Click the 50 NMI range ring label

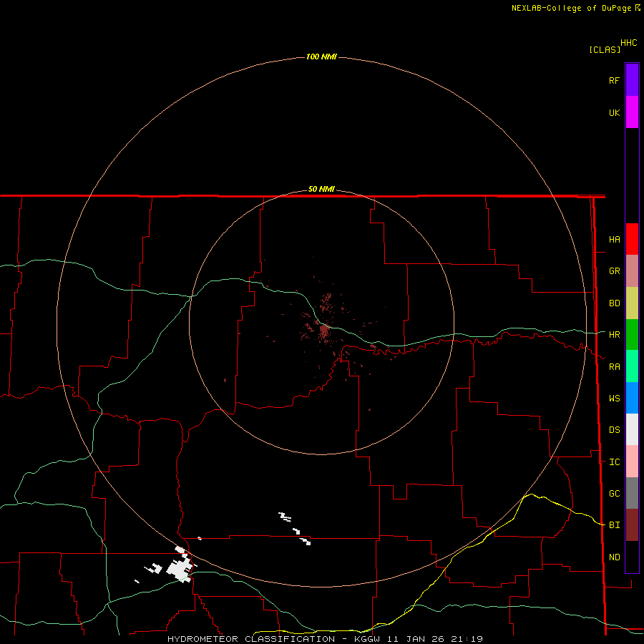tap(321, 189)
